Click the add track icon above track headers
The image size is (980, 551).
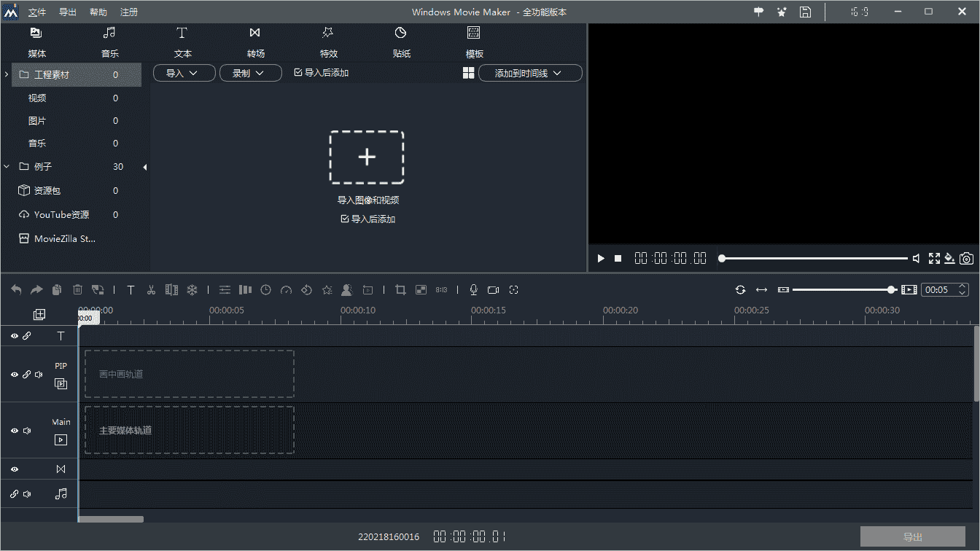tap(39, 314)
